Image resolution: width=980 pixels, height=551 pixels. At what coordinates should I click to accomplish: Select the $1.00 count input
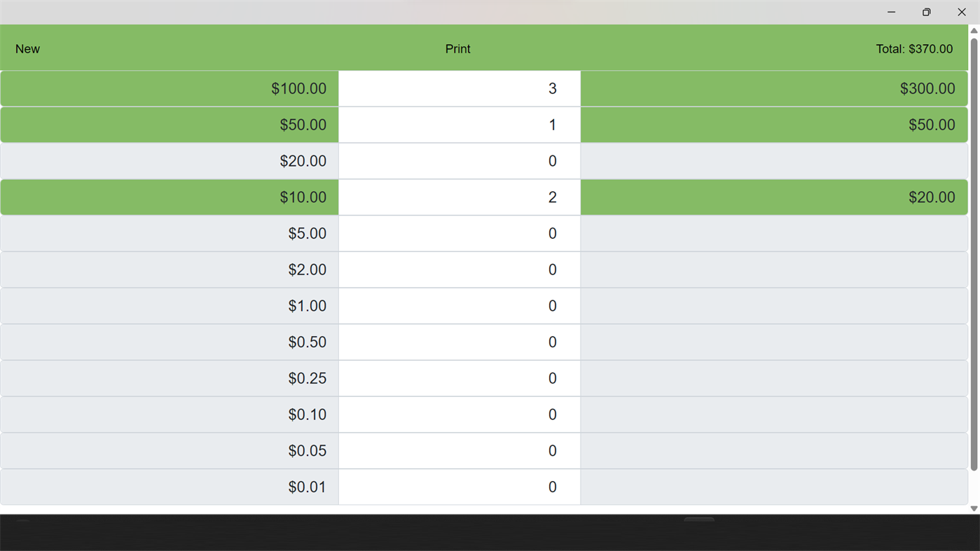tap(459, 305)
